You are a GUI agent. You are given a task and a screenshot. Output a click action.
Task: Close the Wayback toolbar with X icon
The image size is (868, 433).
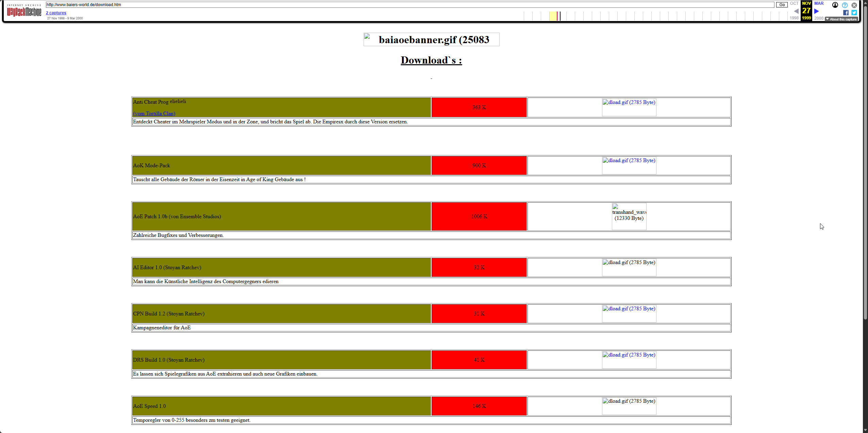[x=854, y=5]
